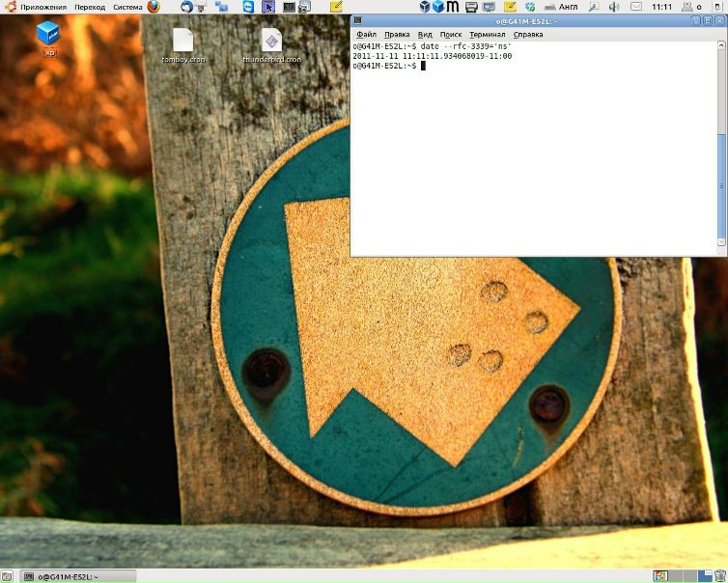Select the tomboy.cron desktop file
This screenshot has width=728, height=583.
coord(183,45)
